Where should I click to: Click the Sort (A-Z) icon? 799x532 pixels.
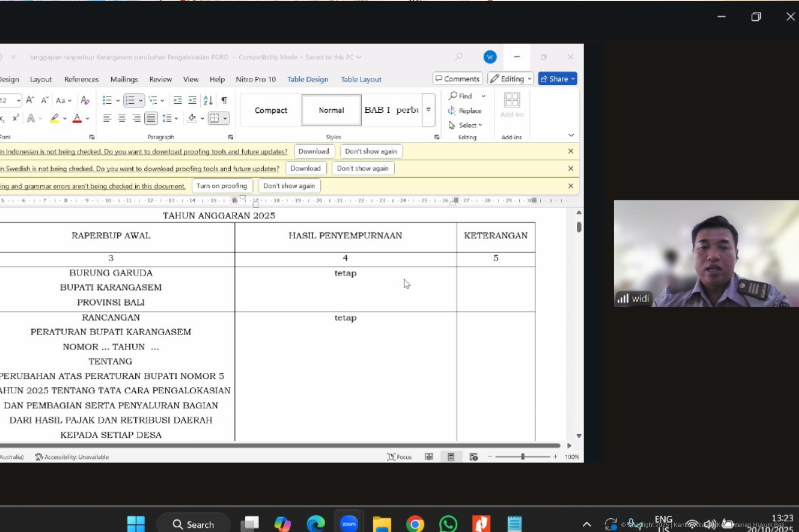pos(208,100)
